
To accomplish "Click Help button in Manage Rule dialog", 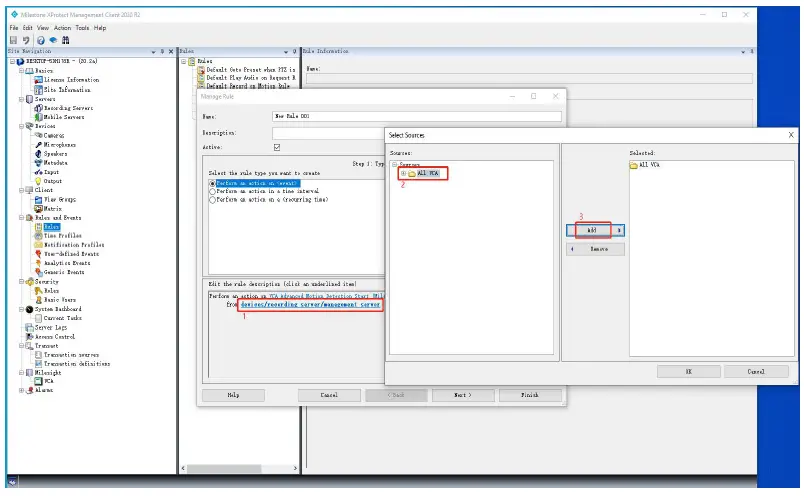I will 233,395.
